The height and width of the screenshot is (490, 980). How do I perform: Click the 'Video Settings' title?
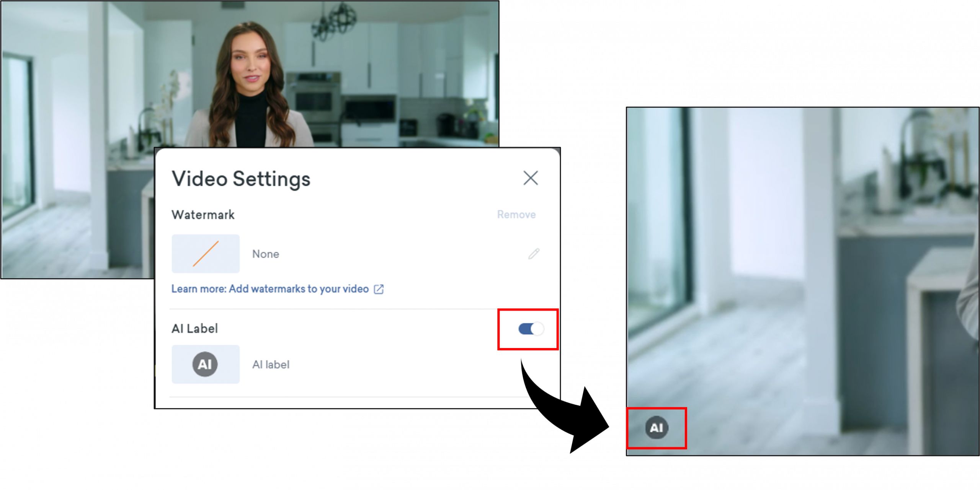pyautogui.click(x=241, y=179)
